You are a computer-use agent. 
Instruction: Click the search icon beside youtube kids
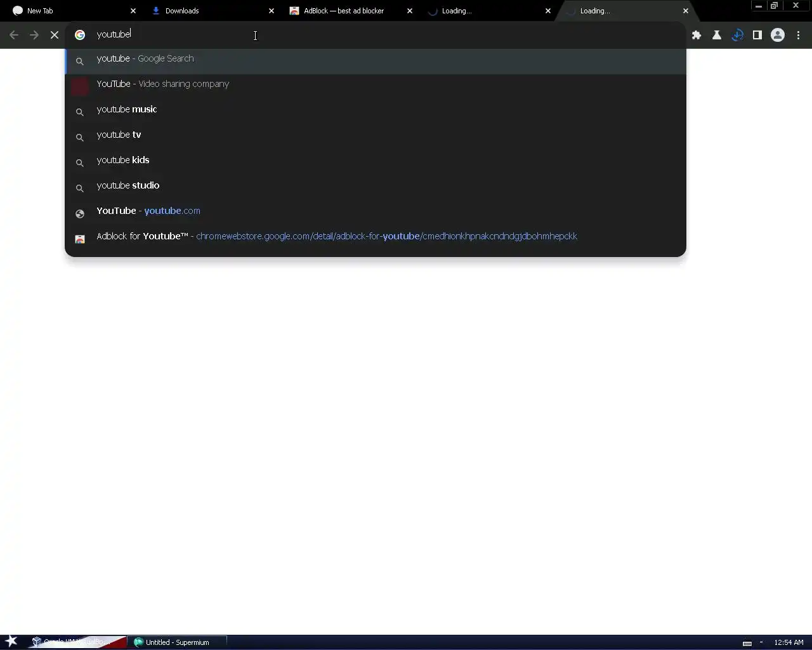[x=80, y=163]
